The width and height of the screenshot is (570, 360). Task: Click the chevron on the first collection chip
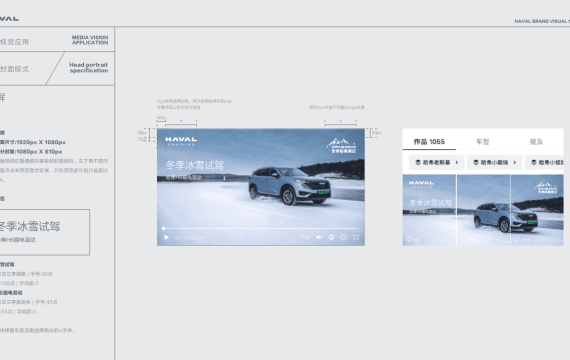457,162
